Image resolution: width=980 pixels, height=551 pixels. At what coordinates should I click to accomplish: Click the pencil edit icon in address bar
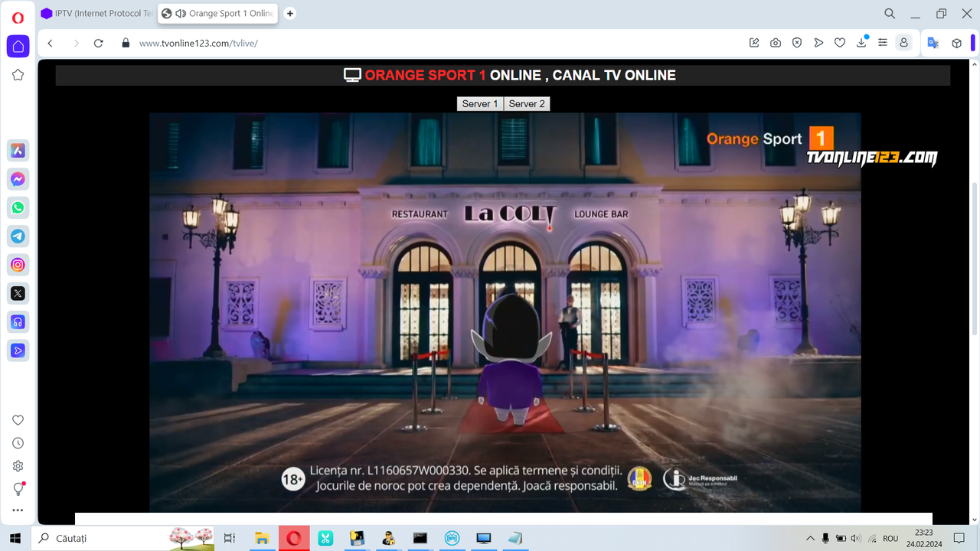click(x=754, y=43)
